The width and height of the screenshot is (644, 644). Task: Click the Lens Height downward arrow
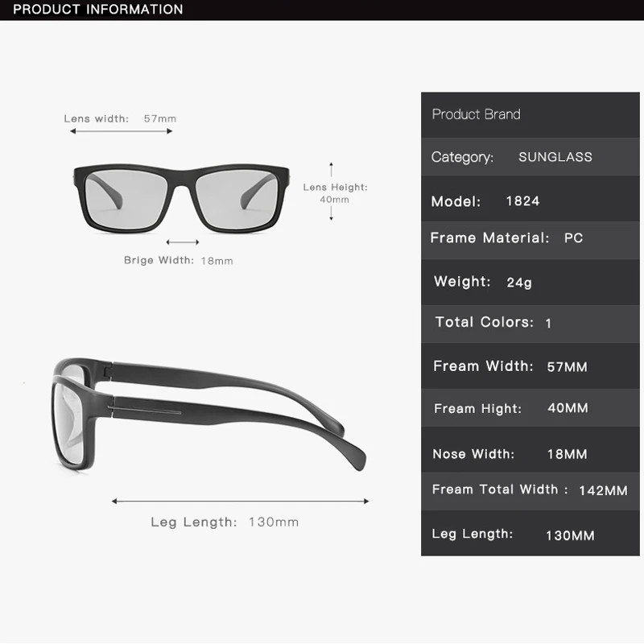point(331,213)
